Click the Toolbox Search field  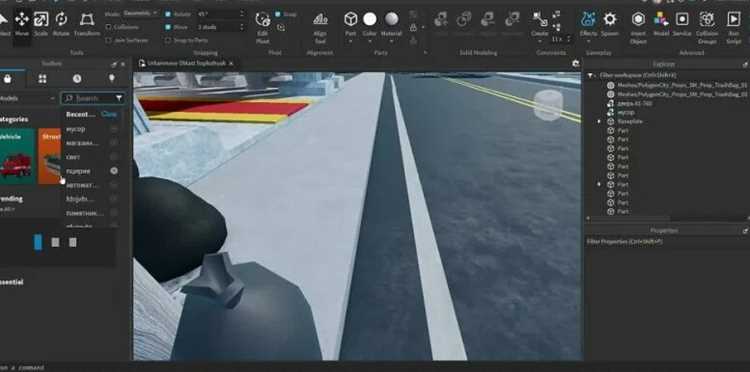(92, 98)
